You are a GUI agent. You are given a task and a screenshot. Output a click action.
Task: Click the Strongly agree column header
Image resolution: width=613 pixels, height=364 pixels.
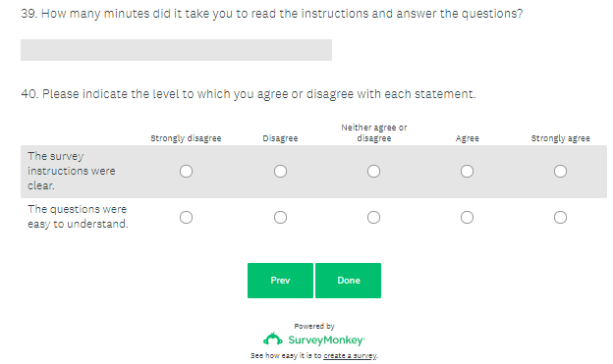(560, 138)
